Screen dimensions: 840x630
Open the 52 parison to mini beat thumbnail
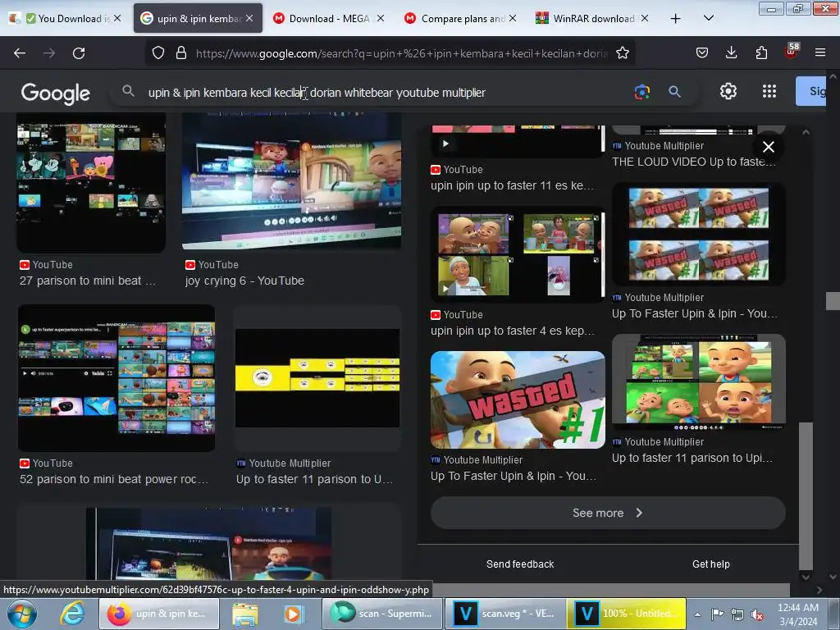pyautogui.click(x=116, y=378)
